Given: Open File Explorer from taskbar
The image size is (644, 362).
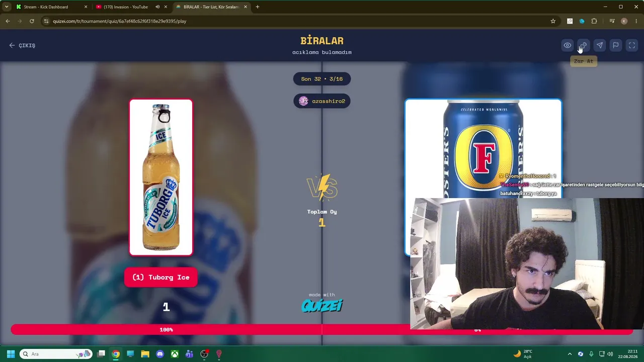Looking at the screenshot, I should (145, 354).
